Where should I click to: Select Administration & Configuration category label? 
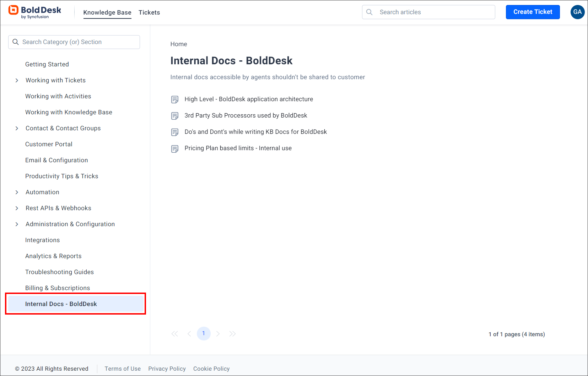tap(70, 224)
